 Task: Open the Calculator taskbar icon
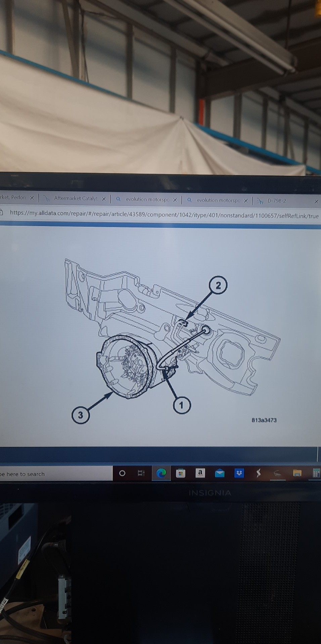click(316, 473)
